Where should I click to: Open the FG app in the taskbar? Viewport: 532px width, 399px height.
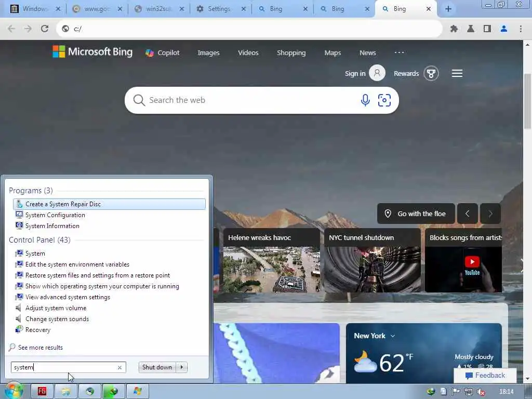[42, 391]
